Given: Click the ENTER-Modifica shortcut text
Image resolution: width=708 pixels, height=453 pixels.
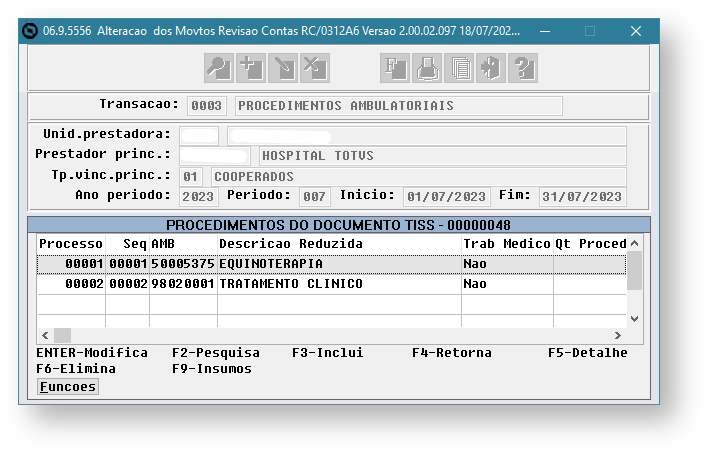Looking at the screenshot, I should (x=92, y=353).
